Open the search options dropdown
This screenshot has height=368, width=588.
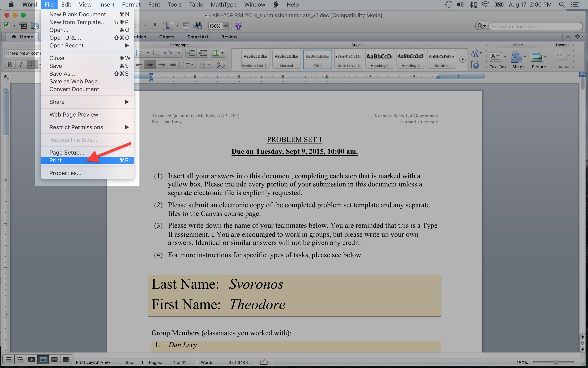(482, 26)
